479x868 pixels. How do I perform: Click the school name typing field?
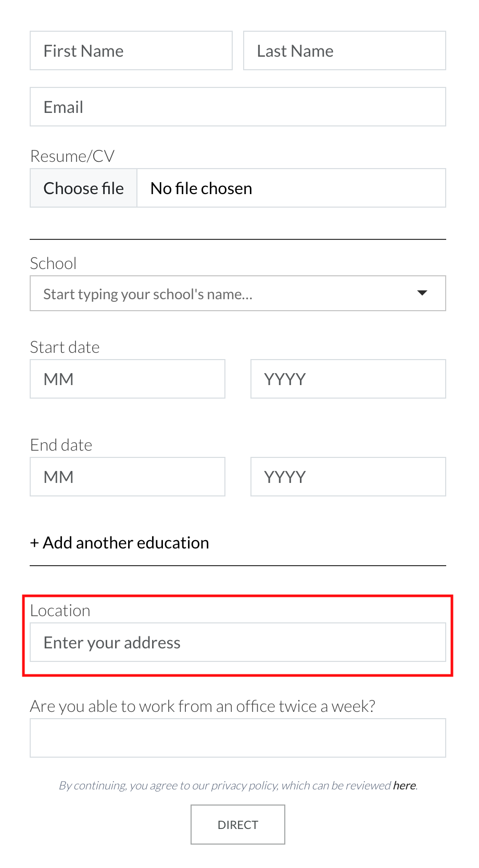click(x=208, y=293)
